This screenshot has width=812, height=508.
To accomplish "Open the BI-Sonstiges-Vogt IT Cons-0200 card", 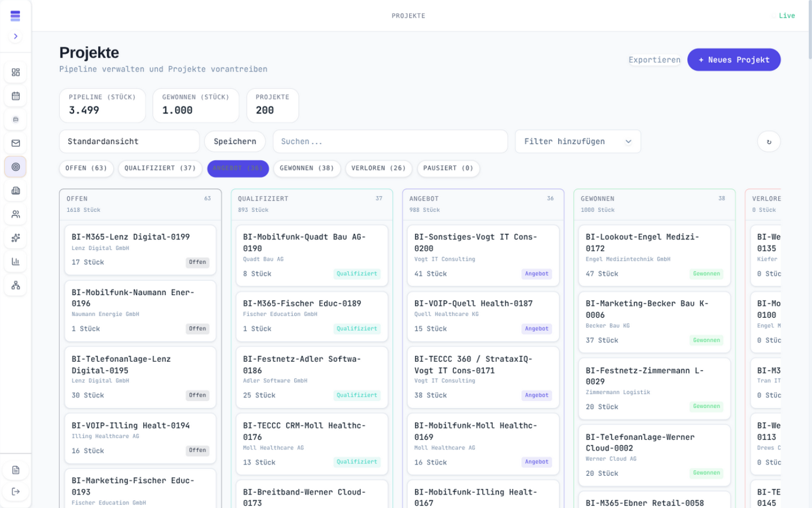I will (x=483, y=256).
